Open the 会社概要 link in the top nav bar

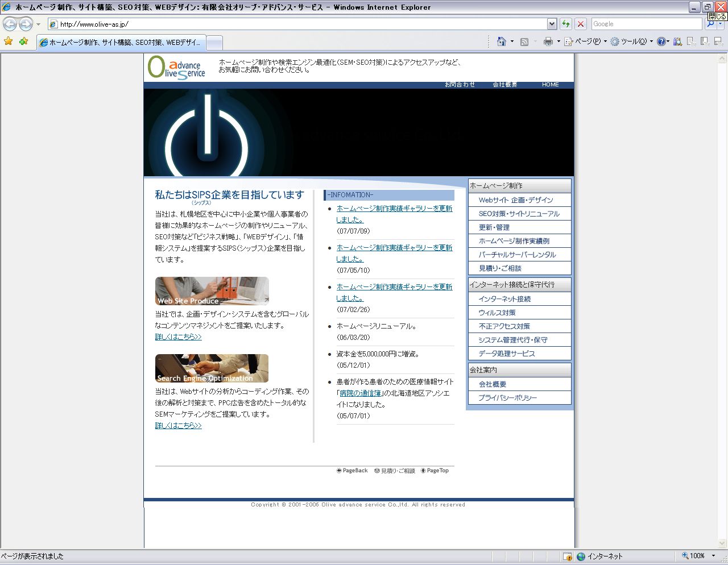(x=505, y=85)
